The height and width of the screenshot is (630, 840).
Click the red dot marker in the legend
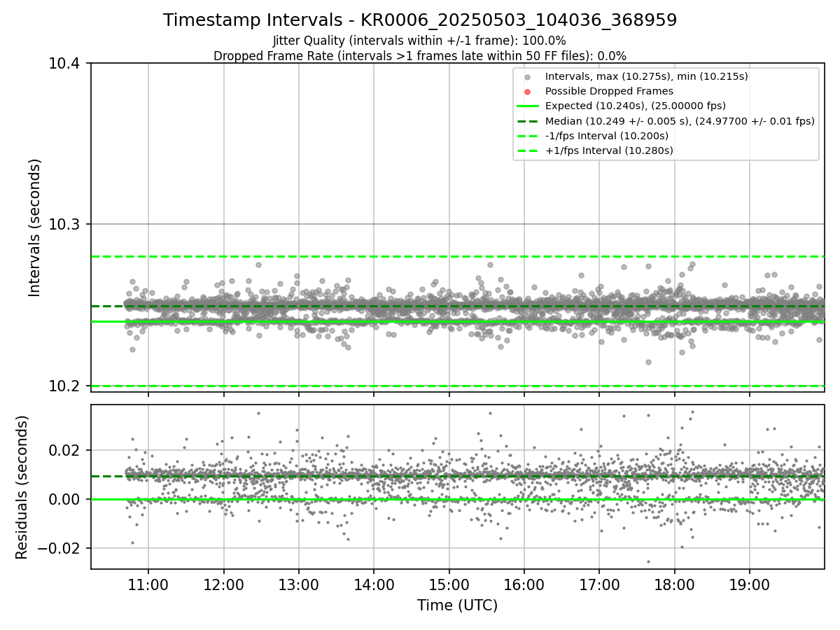pos(528,92)
